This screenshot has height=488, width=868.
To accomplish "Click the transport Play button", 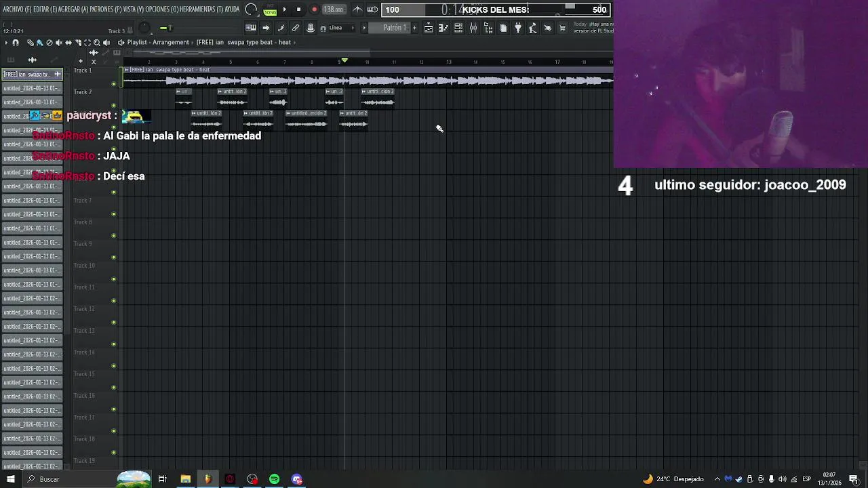I will (x=284, y=9).
